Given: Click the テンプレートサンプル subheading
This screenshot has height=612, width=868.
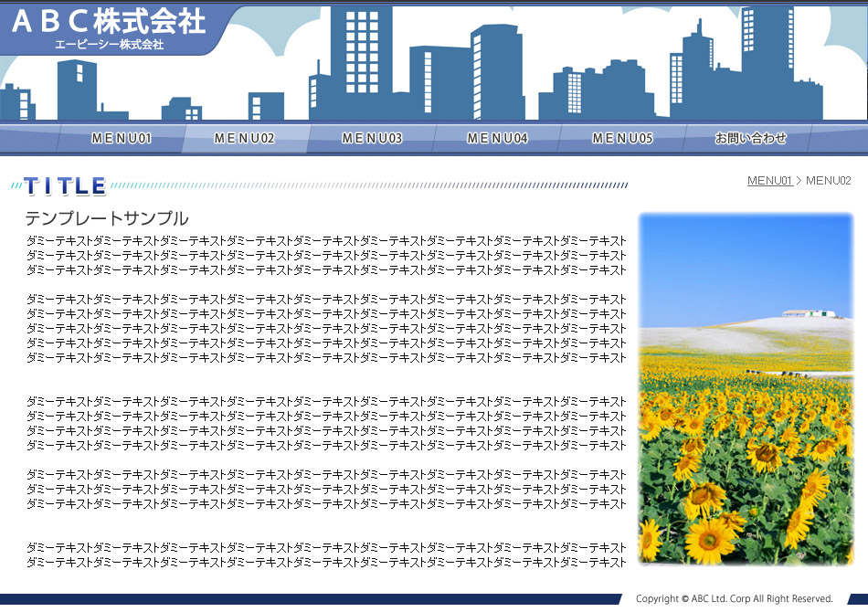Looking at the screenshot, I should click(107, 218).
